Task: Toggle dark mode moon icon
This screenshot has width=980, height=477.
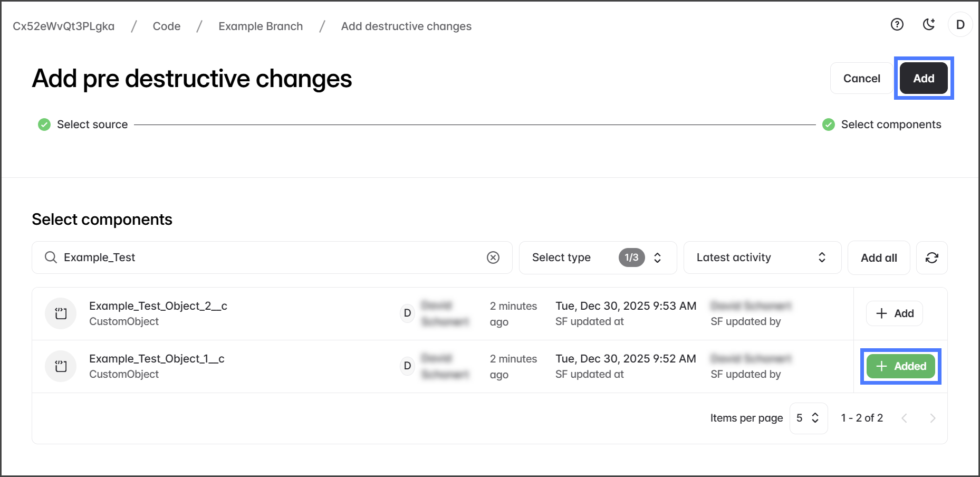Action: coord(928,24)
